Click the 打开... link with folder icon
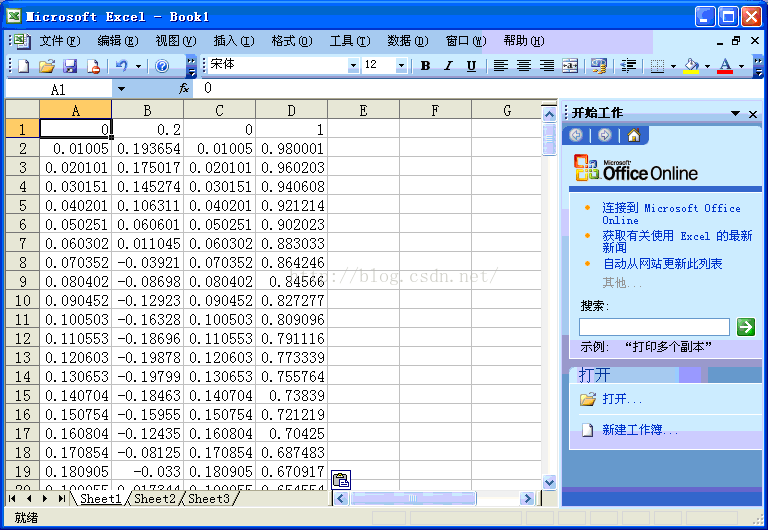 [622, 399]
